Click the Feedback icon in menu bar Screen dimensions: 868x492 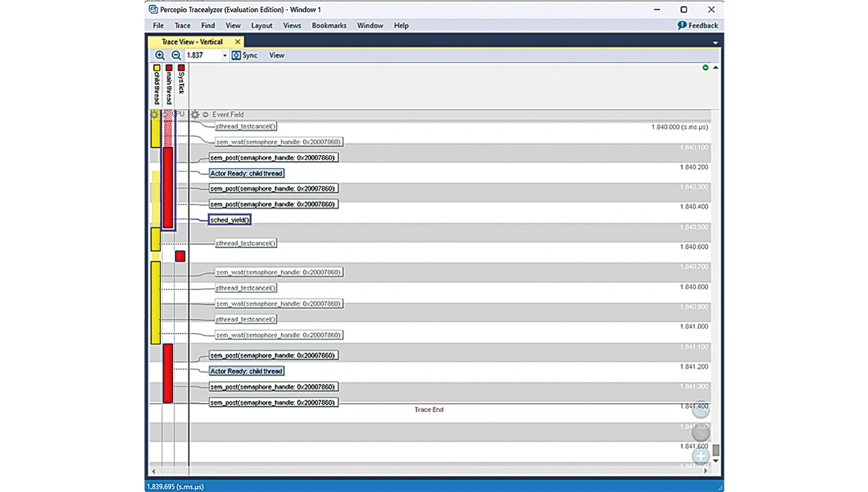coord(682,25)
